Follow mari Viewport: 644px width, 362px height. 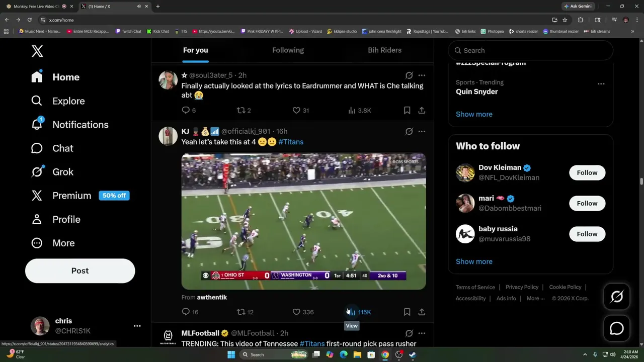coord(587,203)
